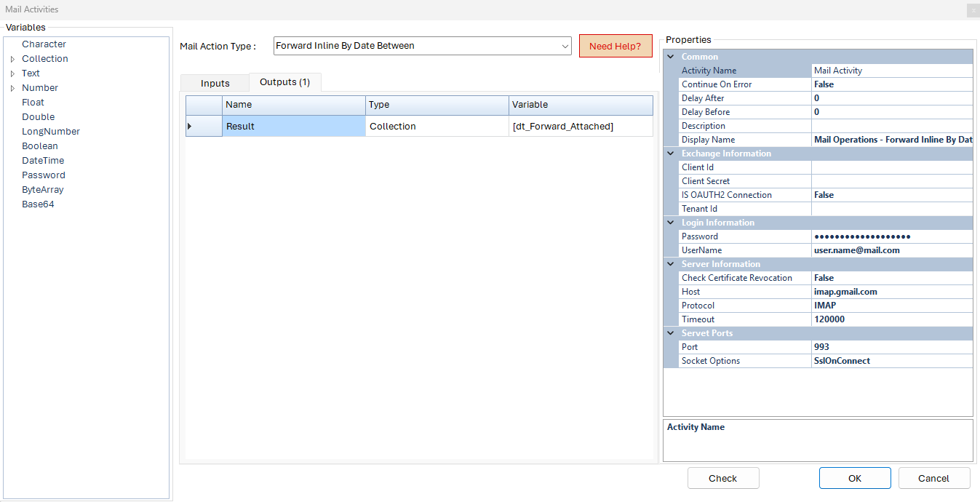Expand the Number variable tree node

tap(12, 88)
